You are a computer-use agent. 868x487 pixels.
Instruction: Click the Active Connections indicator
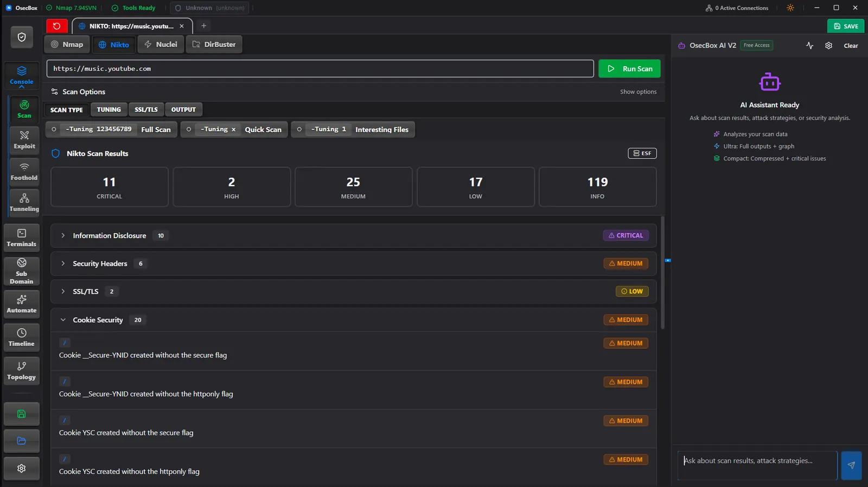point(737,8)
